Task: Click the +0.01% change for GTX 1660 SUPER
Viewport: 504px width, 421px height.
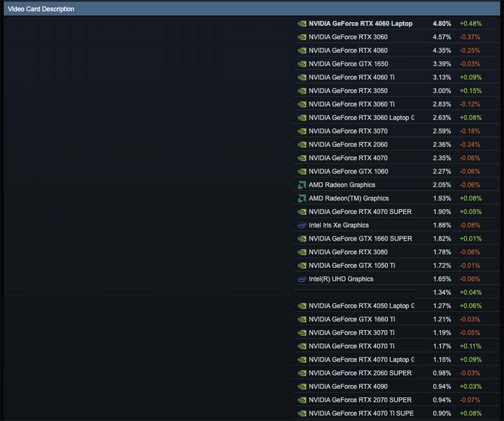Action: pos(471,238)
